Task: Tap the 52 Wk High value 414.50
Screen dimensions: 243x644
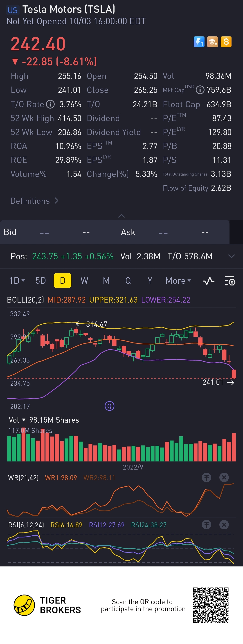Action: (70, 118)
